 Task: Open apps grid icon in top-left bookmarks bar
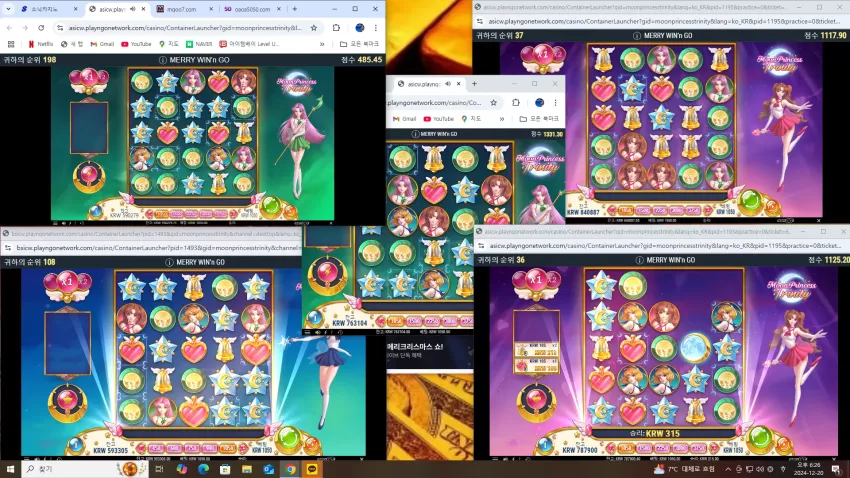(11, 44)
